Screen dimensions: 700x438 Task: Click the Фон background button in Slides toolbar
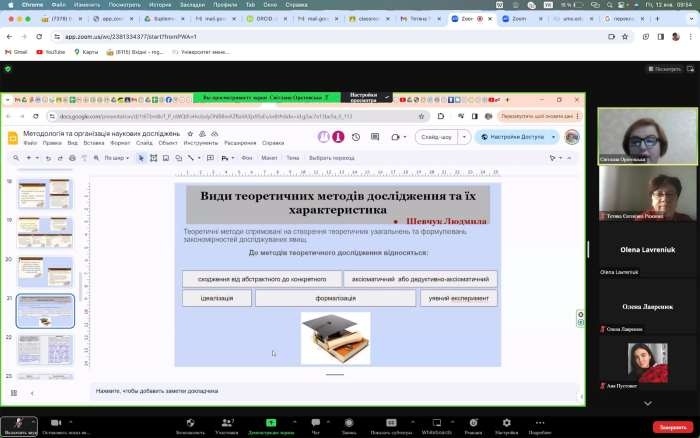pyautogui.click(x=242, y=158)
